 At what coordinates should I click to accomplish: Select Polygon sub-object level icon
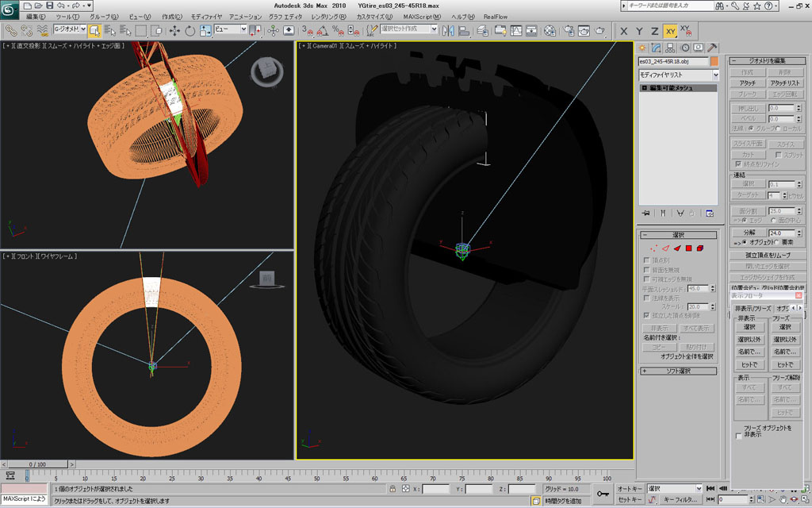point(688,248)
